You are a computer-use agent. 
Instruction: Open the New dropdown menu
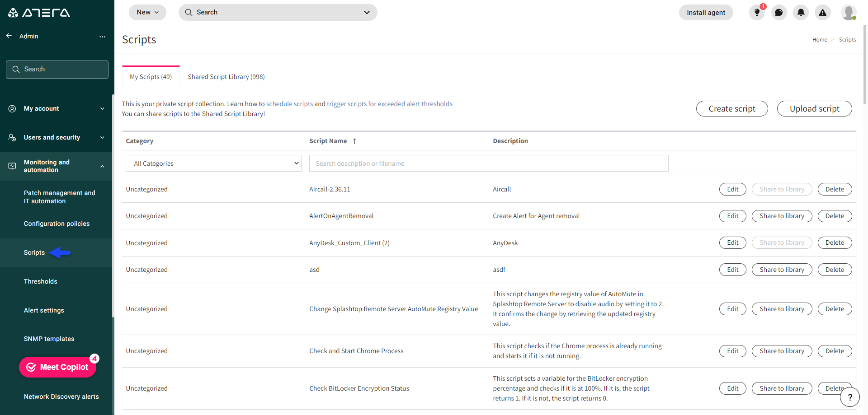click(x=147, y=12)
